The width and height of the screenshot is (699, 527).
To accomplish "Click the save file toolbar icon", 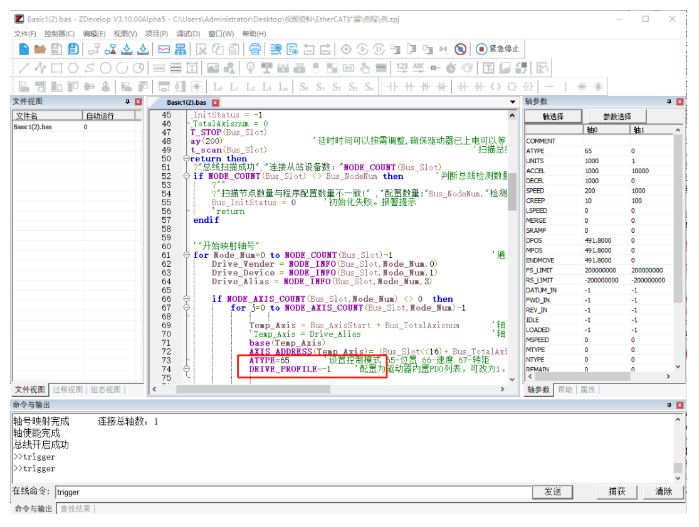I will 57,49.
